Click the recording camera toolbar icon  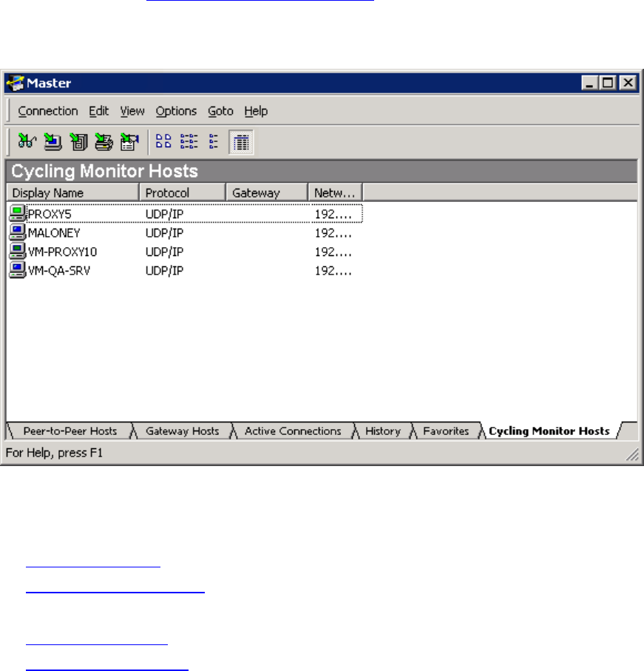point(129,141)
